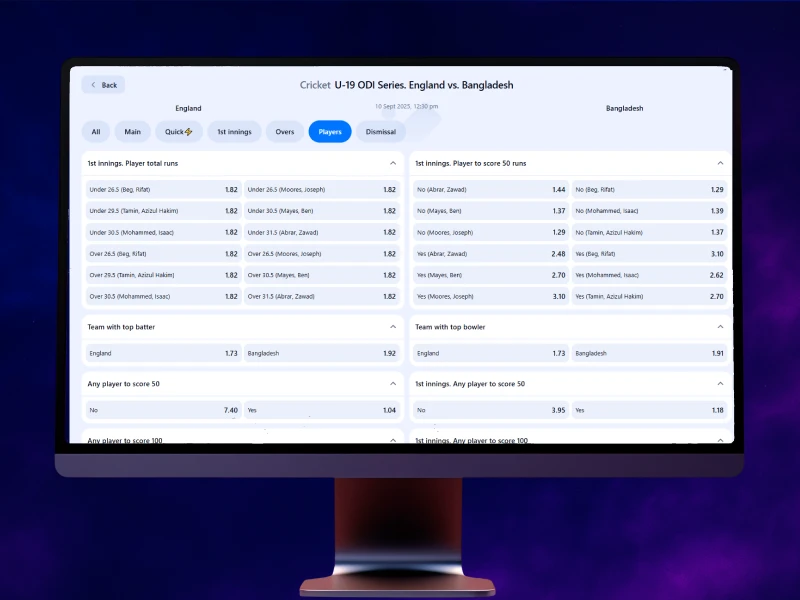Collapse the Team with top bowler section
The image size is (800, 600).
[719, 327]
